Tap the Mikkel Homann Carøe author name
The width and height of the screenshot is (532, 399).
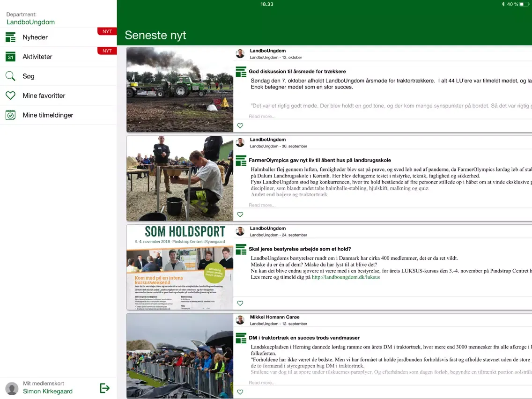point(275,317)
